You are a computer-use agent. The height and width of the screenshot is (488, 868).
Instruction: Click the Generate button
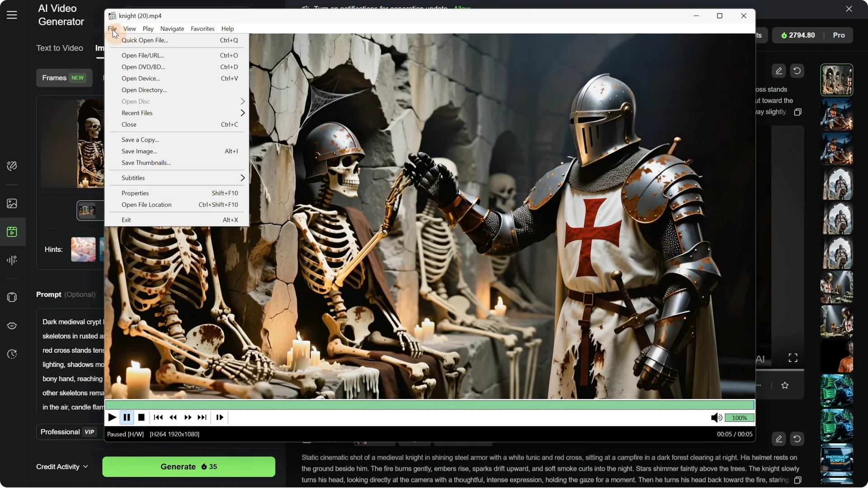coord(189,466)
